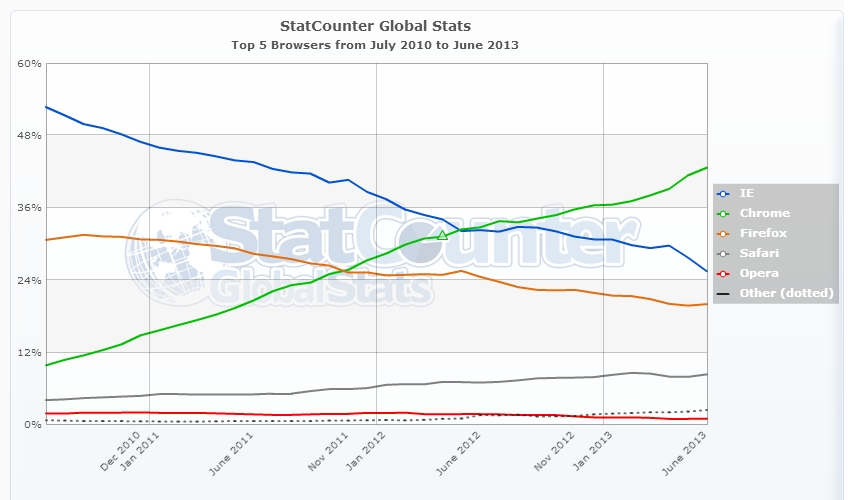Viewport: 854px width, 500px height.
Task: Click the black dash marker beside Other
Action: point(723,293)
